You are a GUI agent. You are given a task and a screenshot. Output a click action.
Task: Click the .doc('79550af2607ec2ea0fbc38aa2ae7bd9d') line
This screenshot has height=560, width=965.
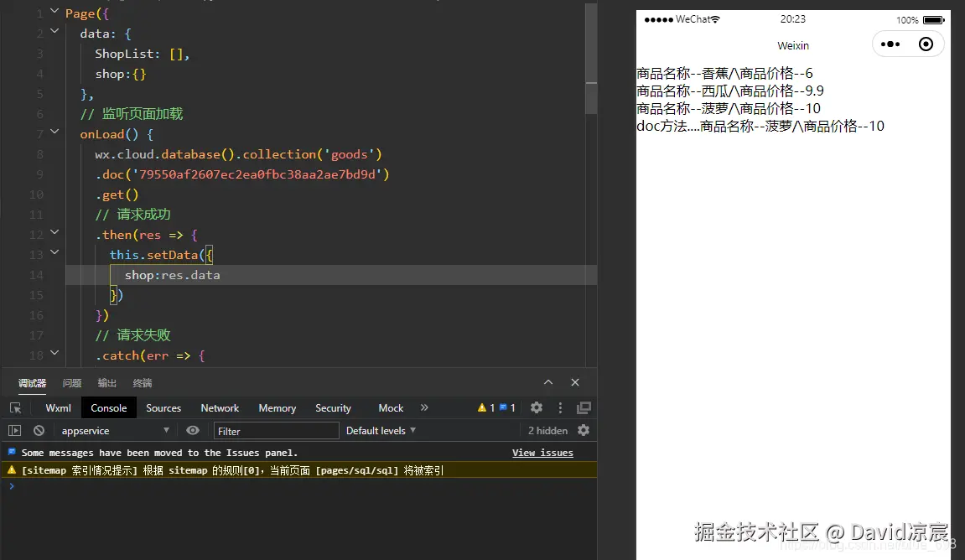coord(241,174)
